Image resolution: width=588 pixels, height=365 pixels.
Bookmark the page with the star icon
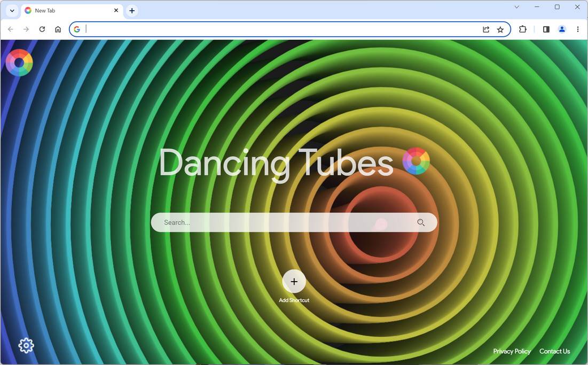tap(500, 29)
